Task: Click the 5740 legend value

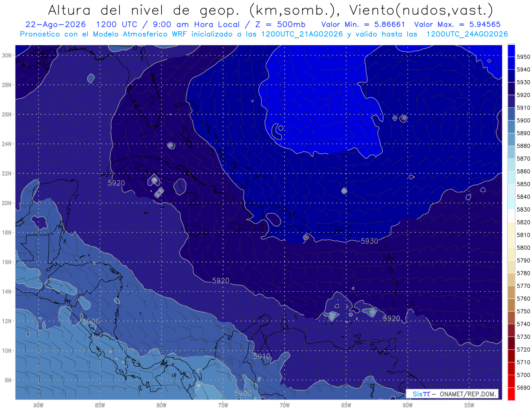Action: point(524,324)
